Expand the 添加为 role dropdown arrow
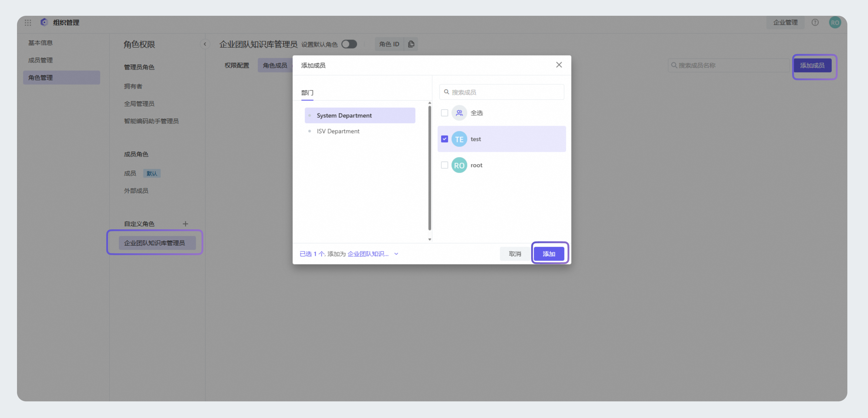Screen dimensions: 868x418 [x=396, y=254]
